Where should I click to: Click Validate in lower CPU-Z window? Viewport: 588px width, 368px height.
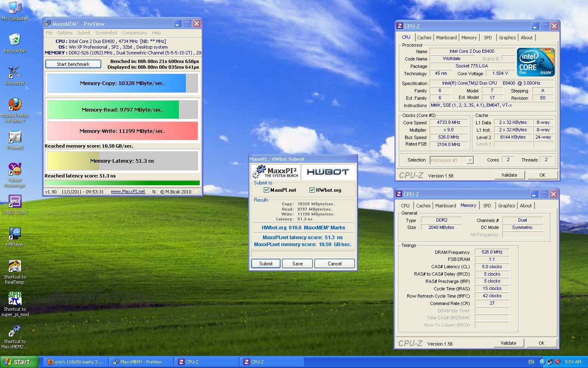508,343
